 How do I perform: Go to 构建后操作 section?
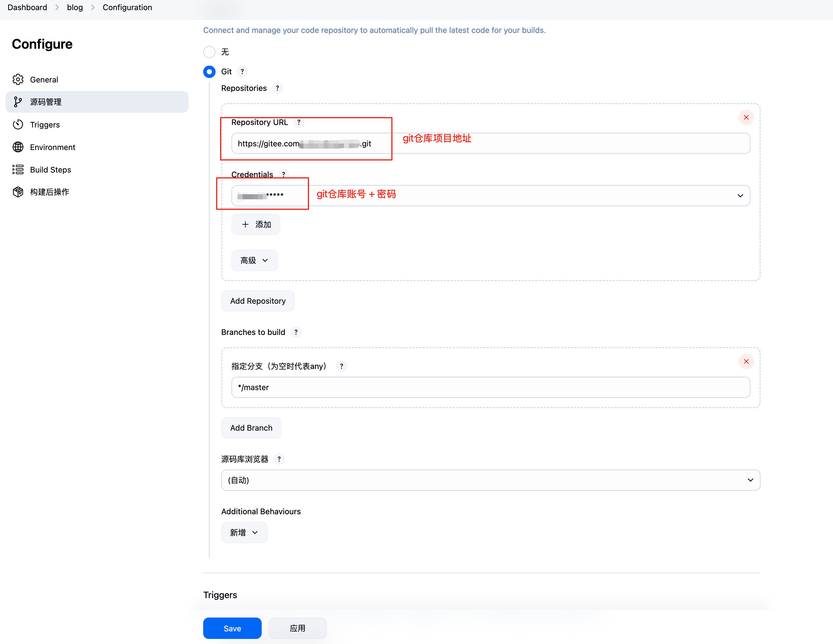(97, 192)
